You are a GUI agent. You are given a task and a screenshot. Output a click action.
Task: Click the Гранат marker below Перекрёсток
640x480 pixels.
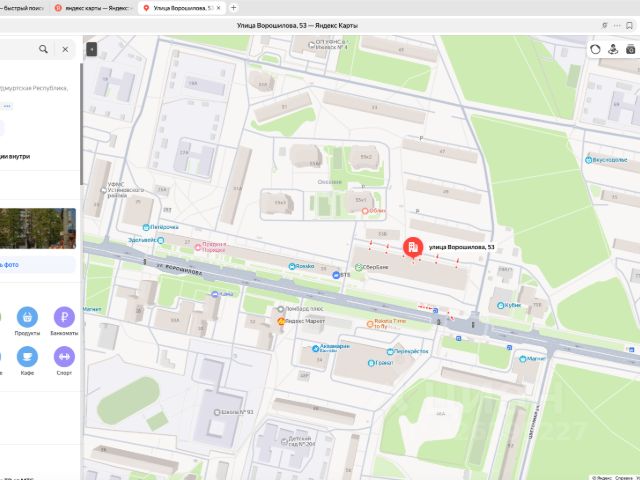pos(371,363)
